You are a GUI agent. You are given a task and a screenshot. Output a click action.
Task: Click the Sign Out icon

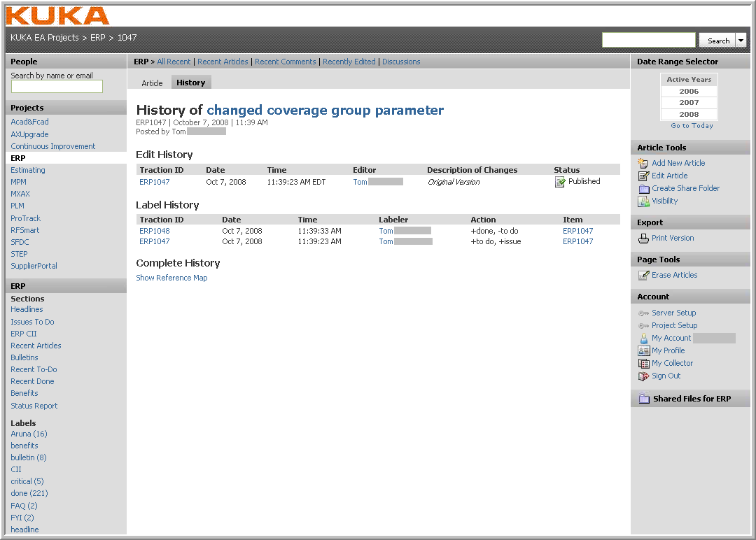click(x=643, y=376)
